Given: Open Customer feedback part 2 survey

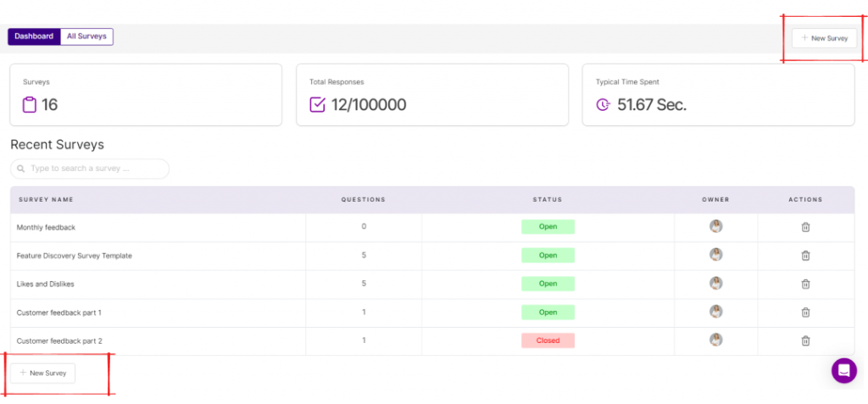Looking at the screenshot, I should pyautogui.click(x=59, y=340).
